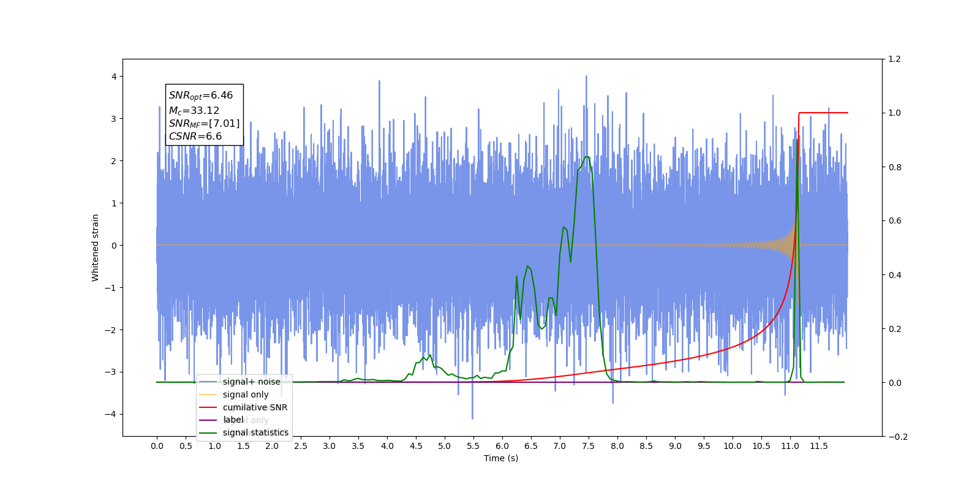Click the 'Time (s)' x-axis label

pos(501,458)
